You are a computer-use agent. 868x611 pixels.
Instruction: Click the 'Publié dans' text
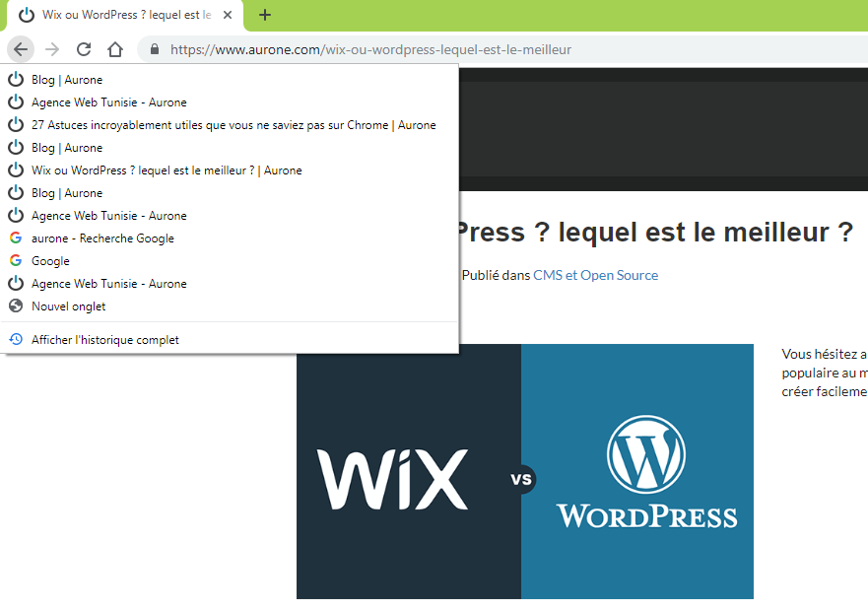[x=496, y=275]
